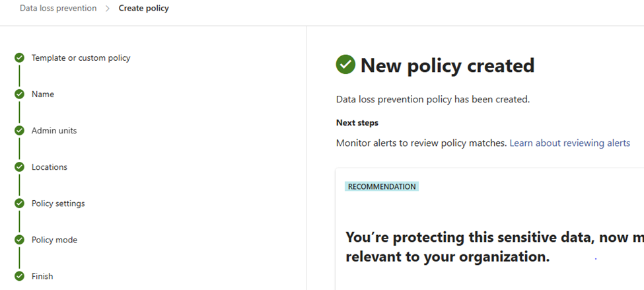644x290 pixels.
Task: Click the green checkmark beside Template or custom policy
Action: tap(19, 58)
